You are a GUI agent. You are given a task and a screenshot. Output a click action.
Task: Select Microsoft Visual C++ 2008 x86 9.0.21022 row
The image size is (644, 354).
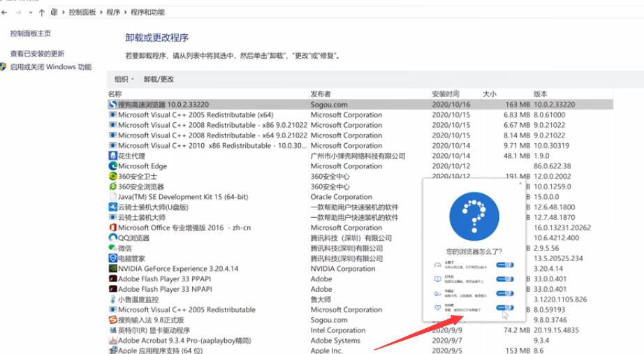(x=360, y=125)
